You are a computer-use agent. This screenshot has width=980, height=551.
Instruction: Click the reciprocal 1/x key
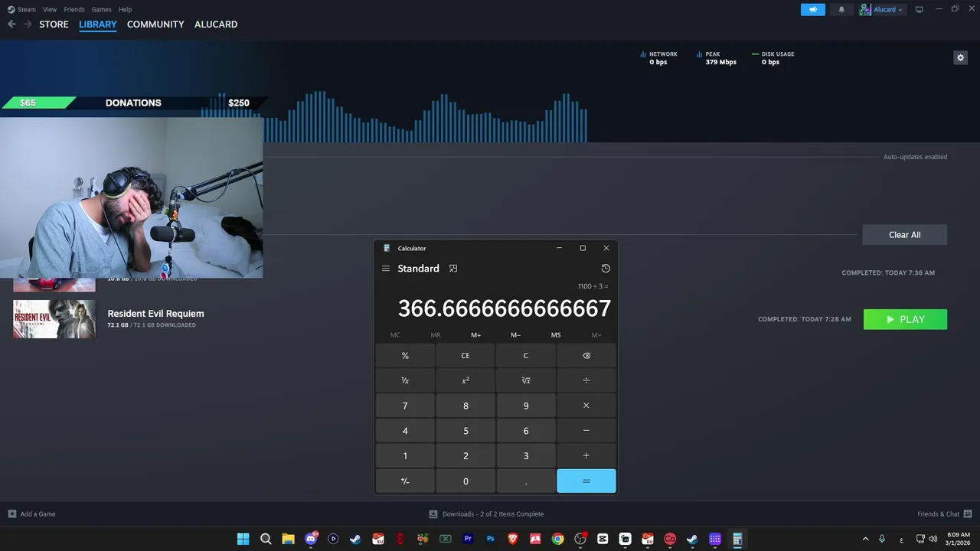pos(405,380)
